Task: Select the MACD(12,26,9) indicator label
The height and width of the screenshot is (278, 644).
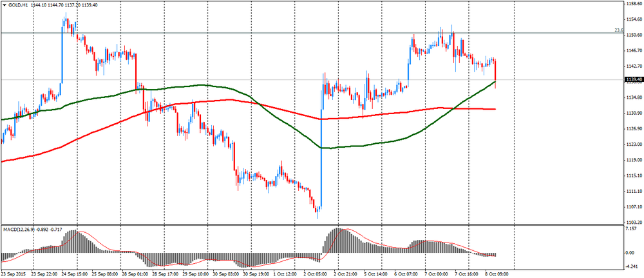Action: pos(18,228)
